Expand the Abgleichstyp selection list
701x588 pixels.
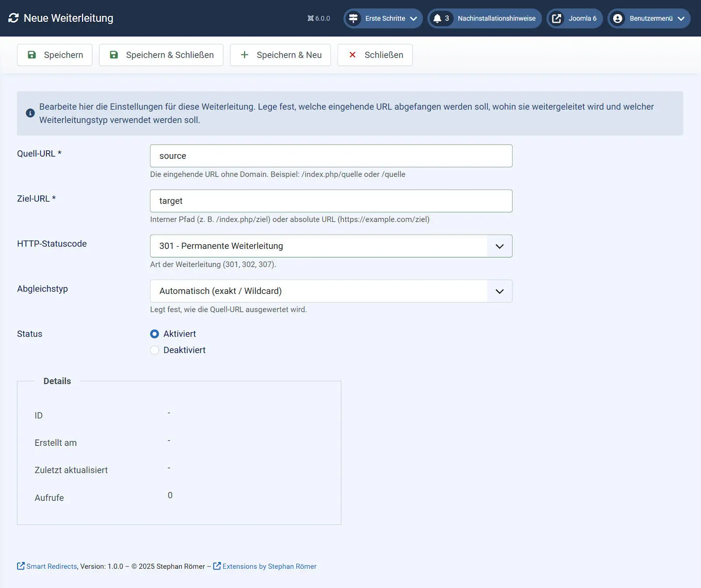(331, 291)
